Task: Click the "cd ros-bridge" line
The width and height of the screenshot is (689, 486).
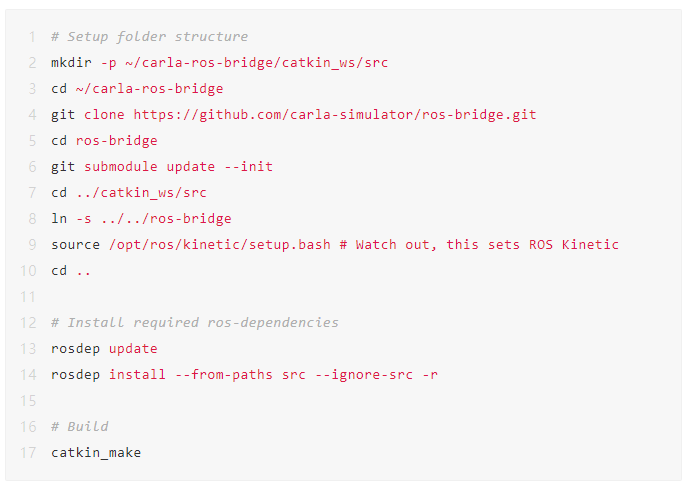Action: click(104, 140)
